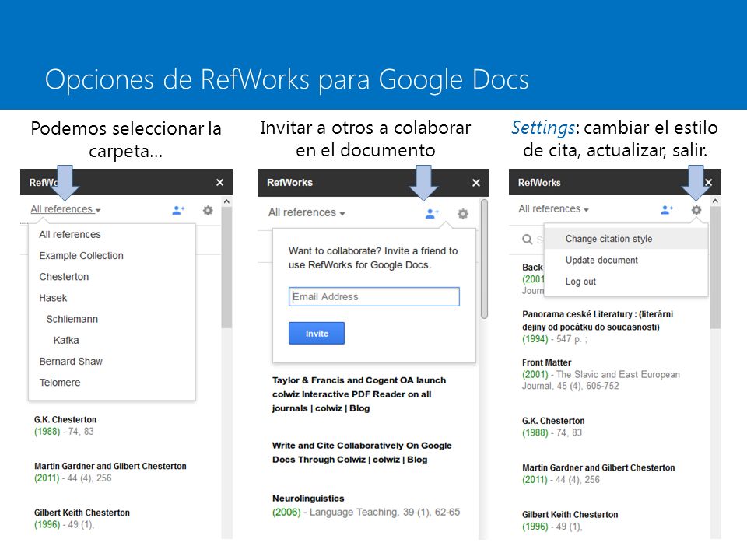Click the add-collaborator icon in the settings-menu panel

click(667, 209)
